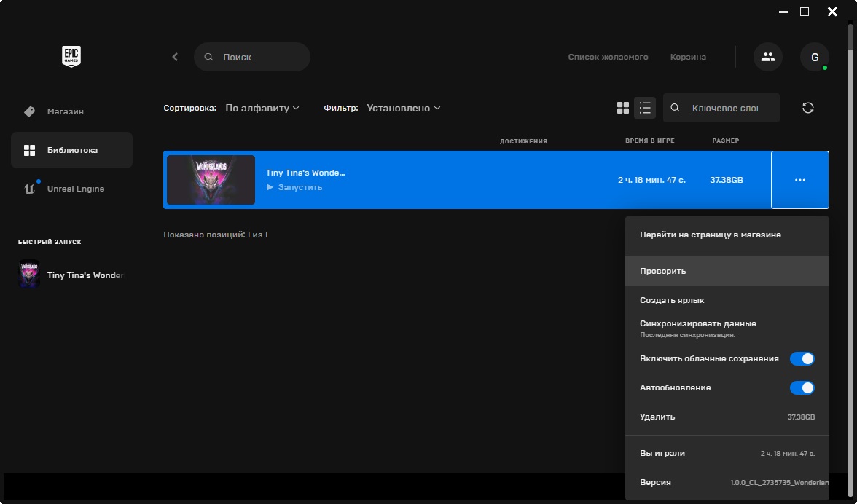Select Синхронизировать данные menu entry
The image size is (857, 504).
click(x=727, y=328)
